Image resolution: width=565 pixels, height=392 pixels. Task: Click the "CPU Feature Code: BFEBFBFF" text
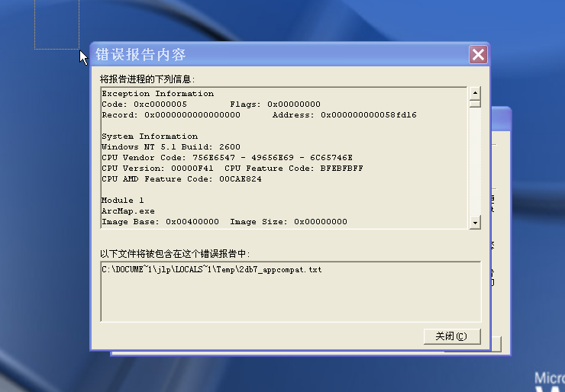294,169
